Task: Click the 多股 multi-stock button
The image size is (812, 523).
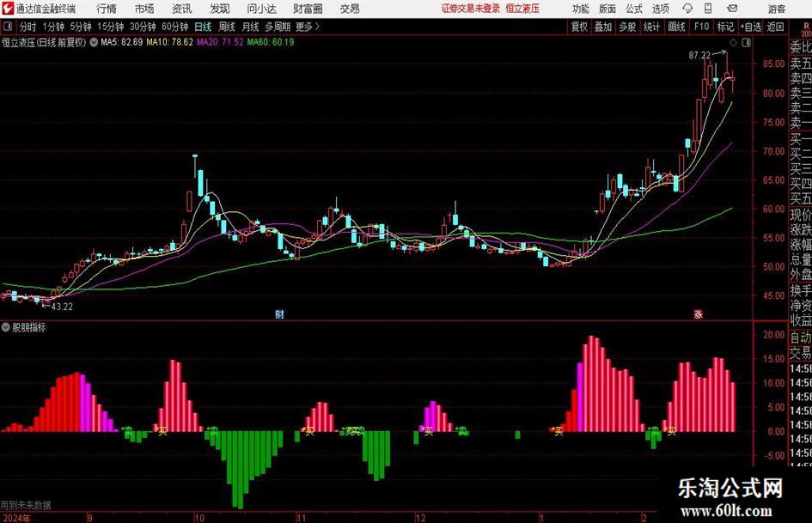Action: 627,27
